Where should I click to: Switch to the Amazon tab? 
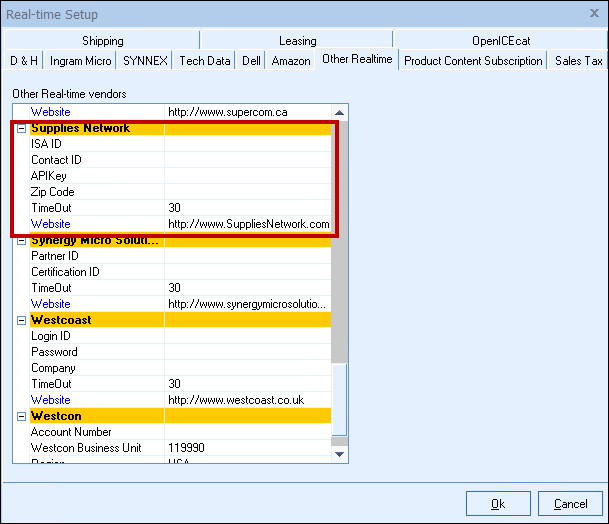[x=291, y=61]
